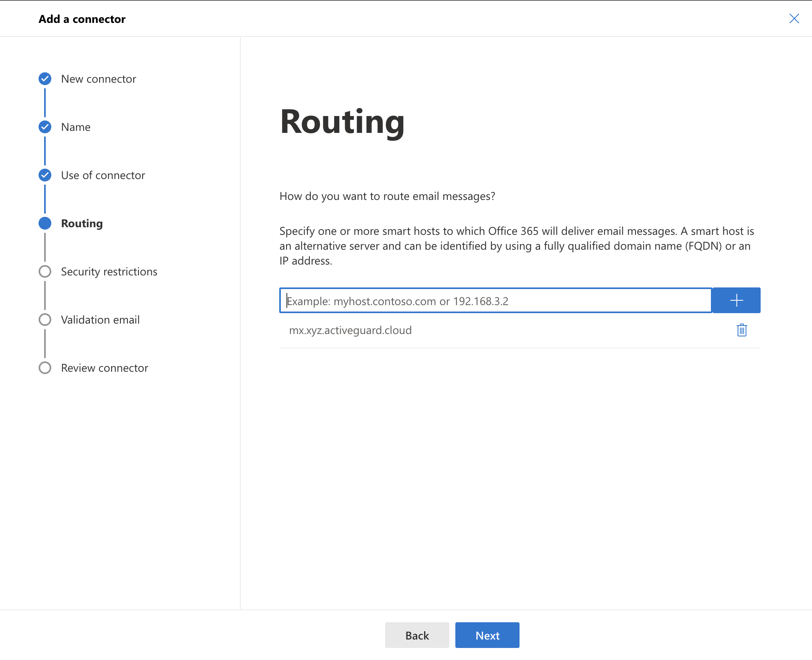812x660 pixels.
Task: Click the Next button
Action: (487, 635)
